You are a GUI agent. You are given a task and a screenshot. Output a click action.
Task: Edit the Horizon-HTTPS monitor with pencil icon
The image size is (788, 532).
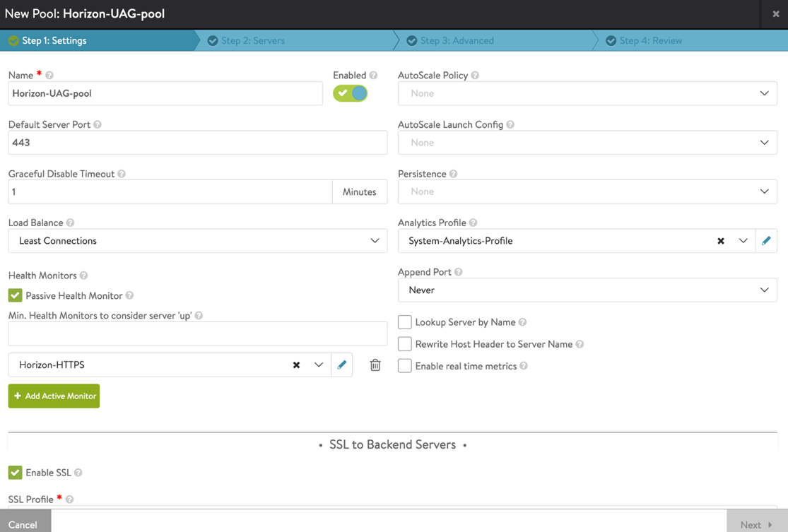point(342,365)
